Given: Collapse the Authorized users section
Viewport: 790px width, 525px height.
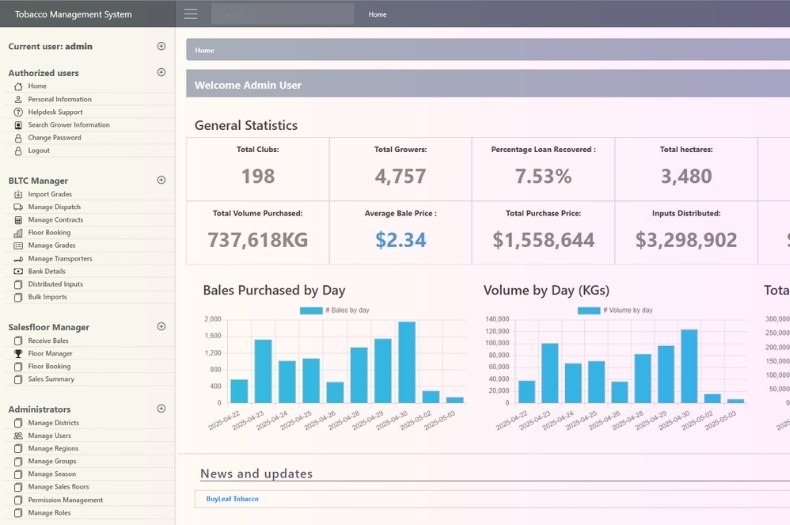Looking at the screenshot, I should (161, 72).
